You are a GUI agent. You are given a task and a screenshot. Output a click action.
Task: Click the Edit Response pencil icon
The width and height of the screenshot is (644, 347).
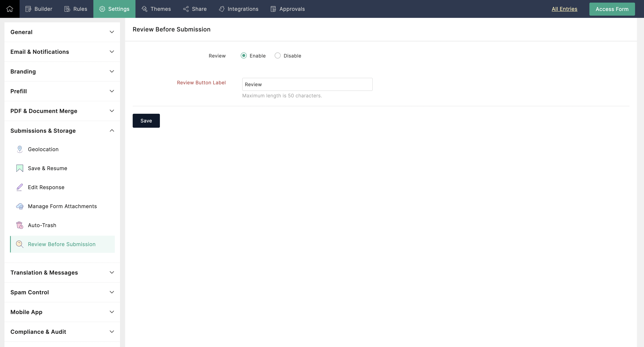coord(20,187)
